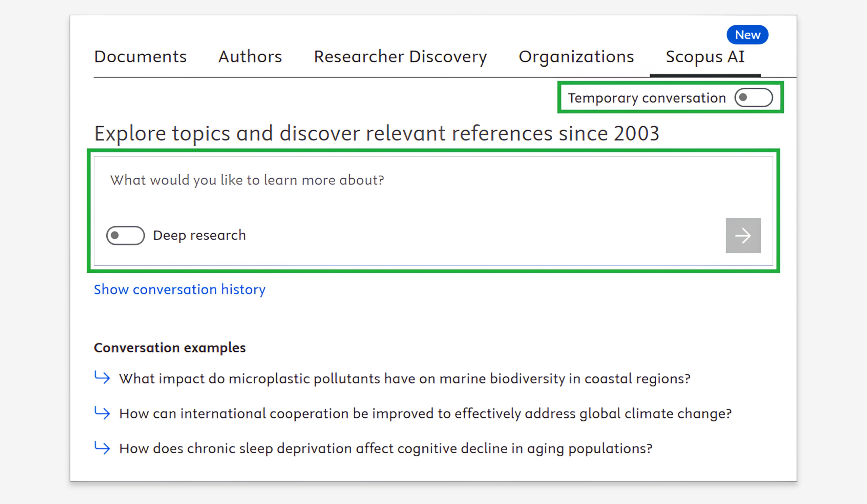The height and width of the screenshot is (504, 867).
Task: Click the arrow icon beside the climate change question
Action: 102,413
